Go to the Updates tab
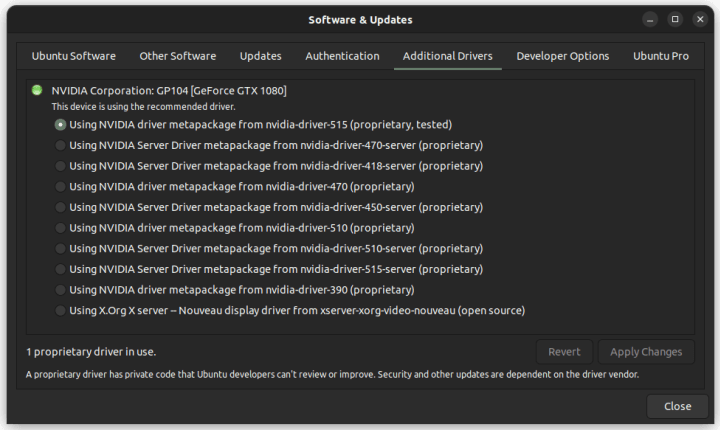The image size is (720, 430). click(260, 56)
